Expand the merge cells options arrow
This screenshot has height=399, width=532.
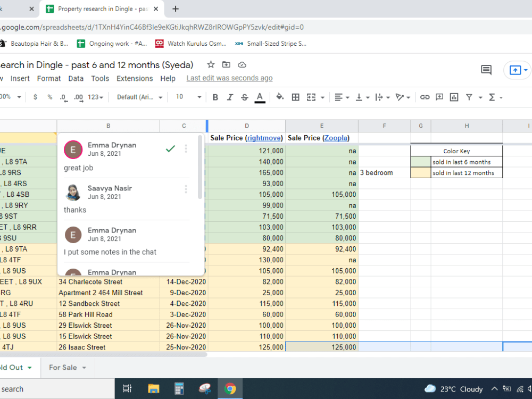[x=323, y=98]
